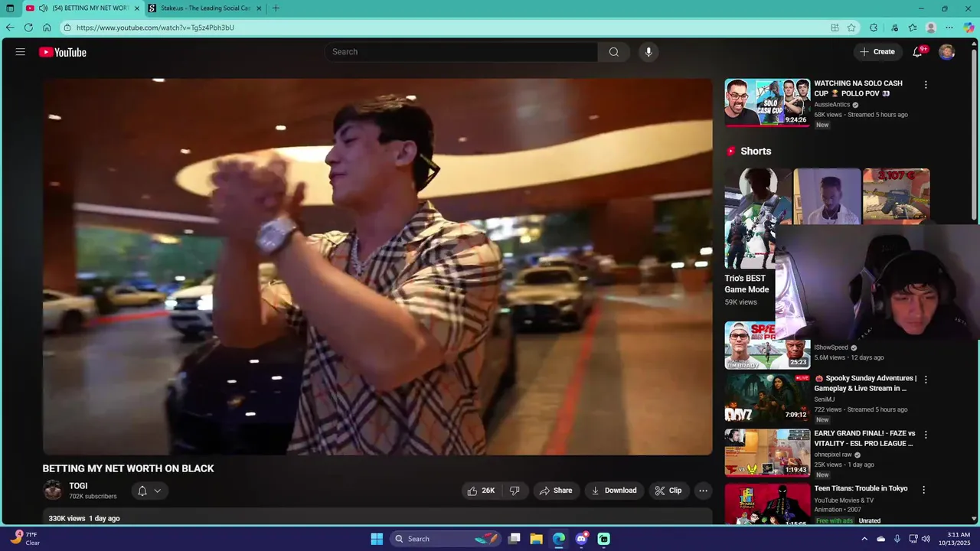
Task: Go to YouTube home via logo
Action: 63,52
